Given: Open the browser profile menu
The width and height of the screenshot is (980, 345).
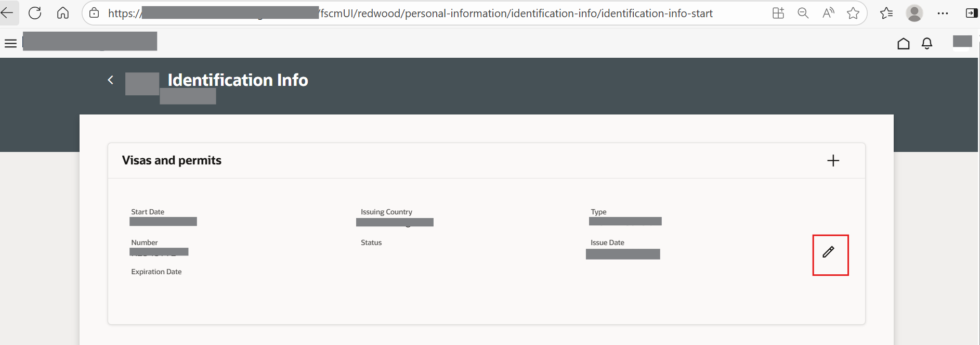Looking at the screenshot, I should [x=915, y=13].
